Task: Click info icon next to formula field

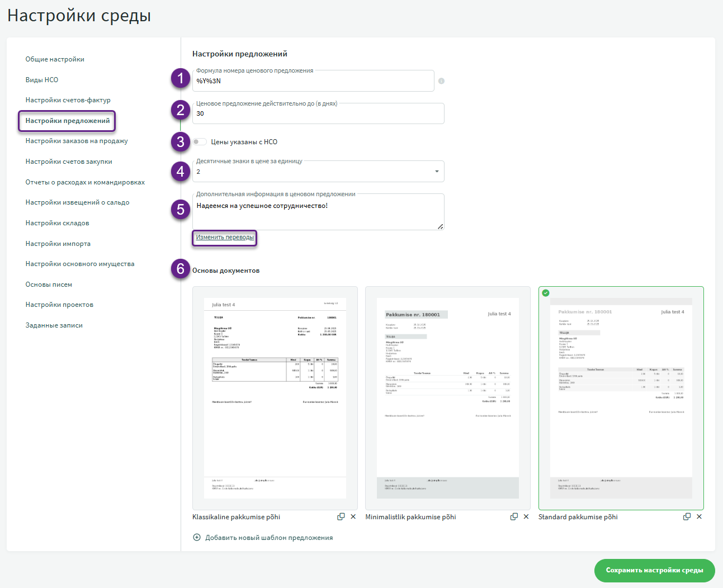Action: [441, 81]
